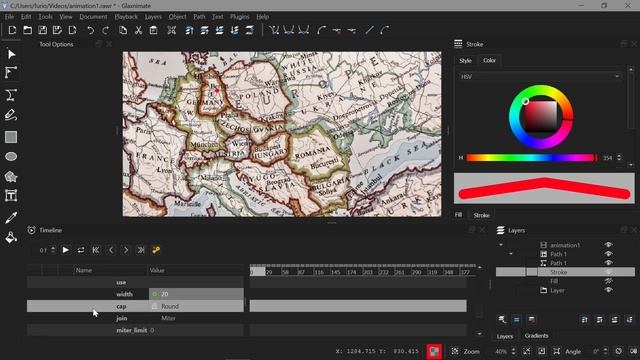
Task: Click the Layers panel stack icon
Action: click(500, 230)
